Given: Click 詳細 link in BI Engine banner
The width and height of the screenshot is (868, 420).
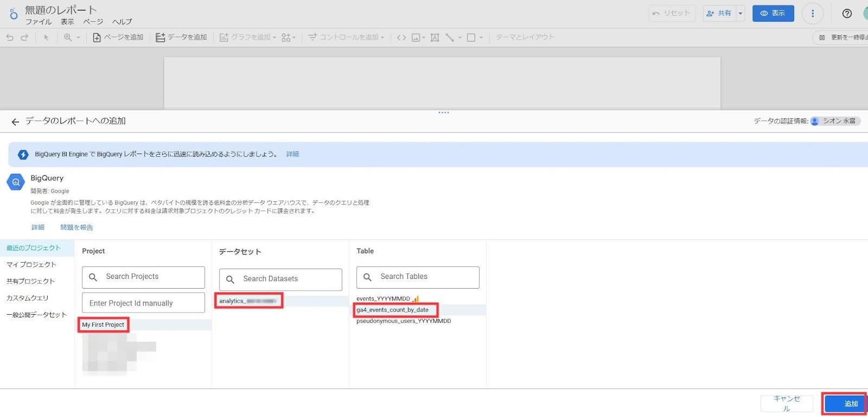Looking at the screenshot, I should coord(292,154).
